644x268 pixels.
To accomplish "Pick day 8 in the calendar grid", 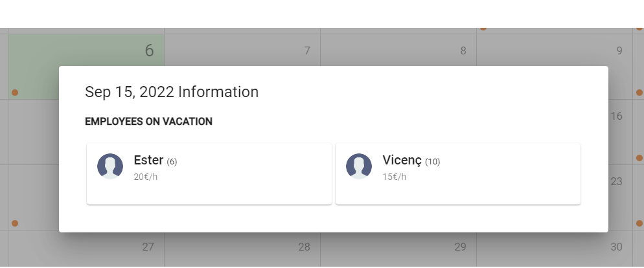I will pos(398,50).
